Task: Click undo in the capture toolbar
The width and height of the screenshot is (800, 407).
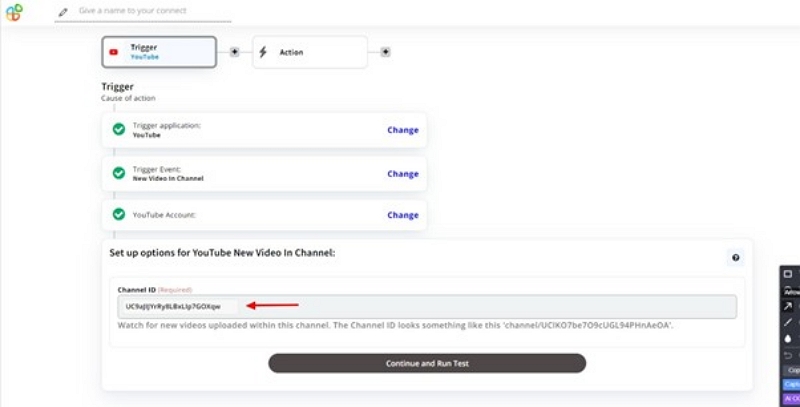Action: tap(788, 355)
